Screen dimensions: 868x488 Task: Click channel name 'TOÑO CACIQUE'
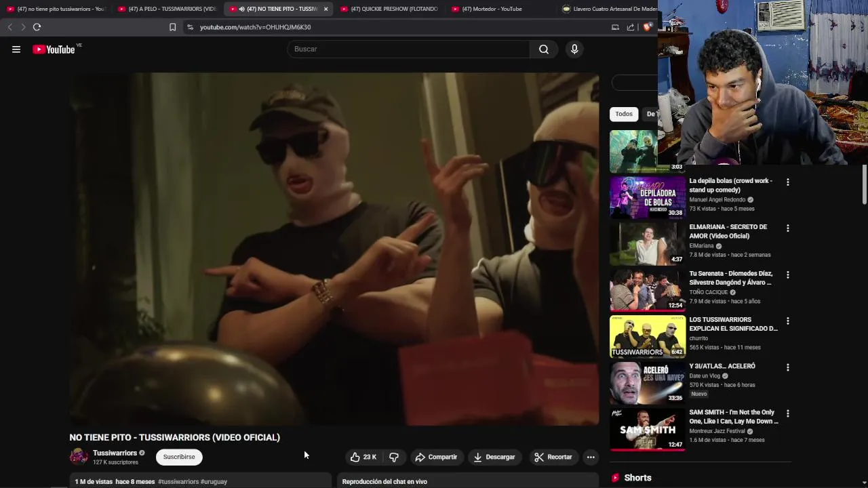708,292
